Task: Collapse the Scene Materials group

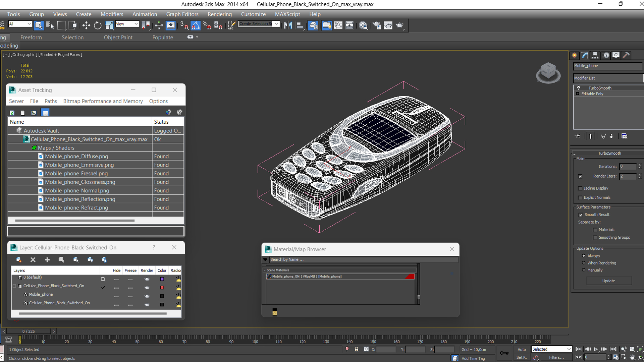Action: pos(265,270)
